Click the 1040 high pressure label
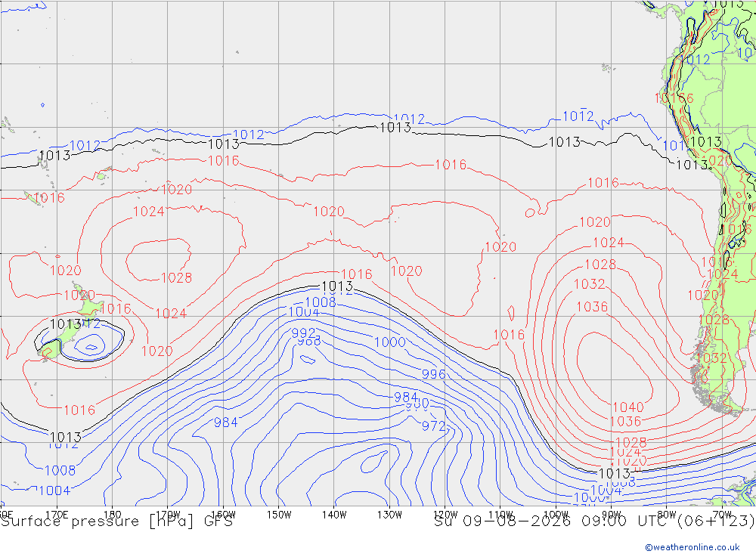This screenshot has width=756, height=554. pos(628,407)
